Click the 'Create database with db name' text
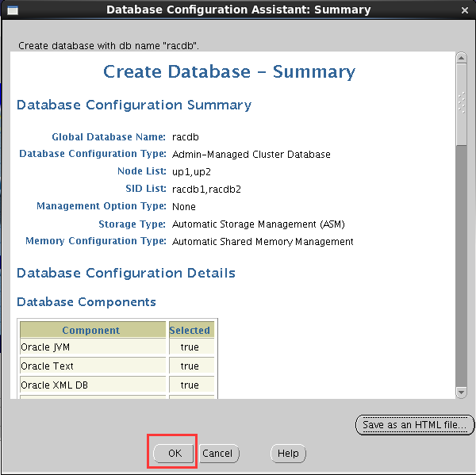Image resolution: width=476 pixels, height=475 pixels. (x=109, y=46)
